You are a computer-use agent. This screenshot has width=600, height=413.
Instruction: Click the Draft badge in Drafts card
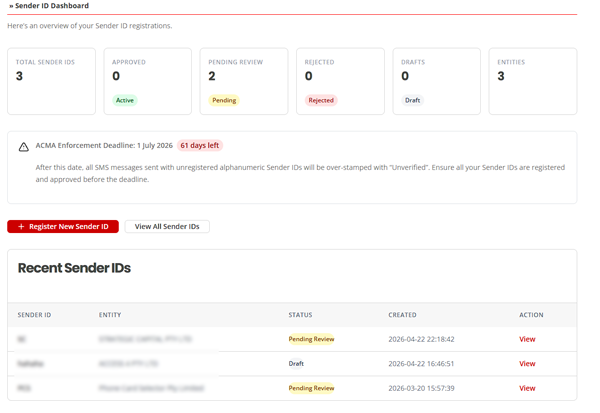click(412, 100)
